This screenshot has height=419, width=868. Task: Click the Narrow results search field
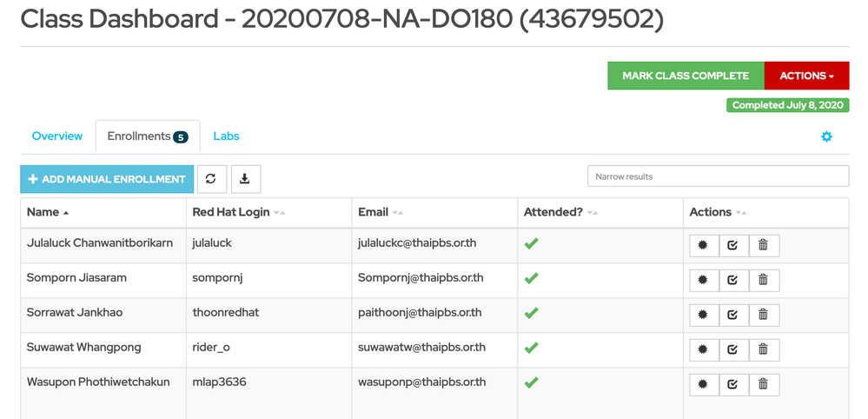point(718,176)
